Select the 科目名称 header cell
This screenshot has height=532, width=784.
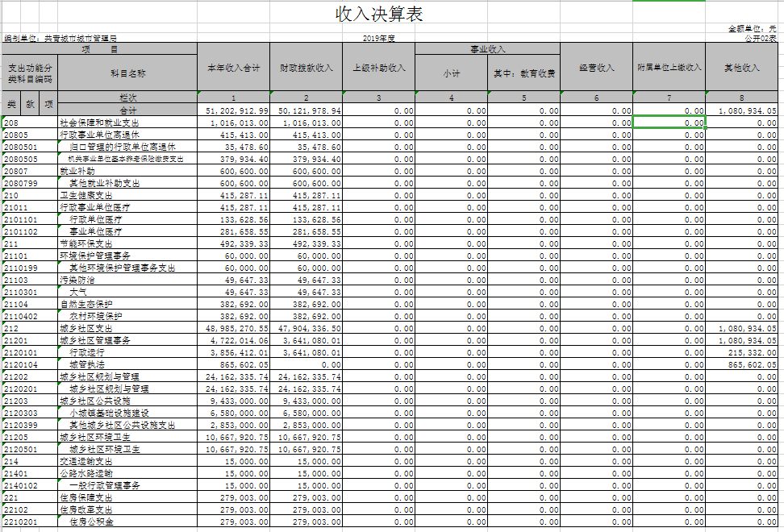point(127,73)
